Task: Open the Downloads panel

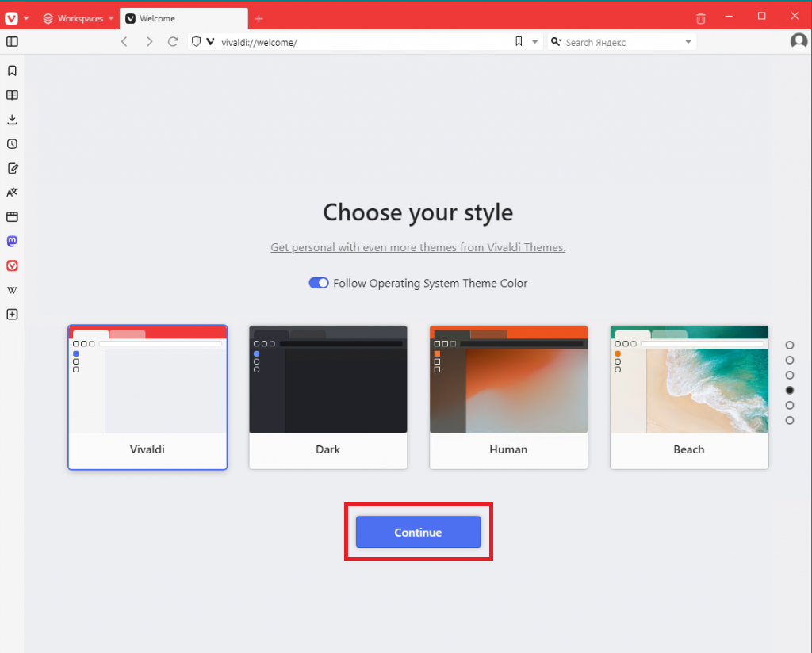Action: (13, 120)
